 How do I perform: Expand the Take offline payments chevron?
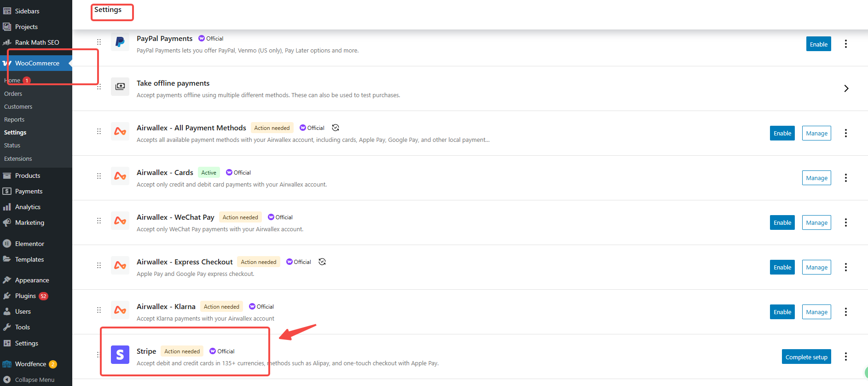point(846,88)
